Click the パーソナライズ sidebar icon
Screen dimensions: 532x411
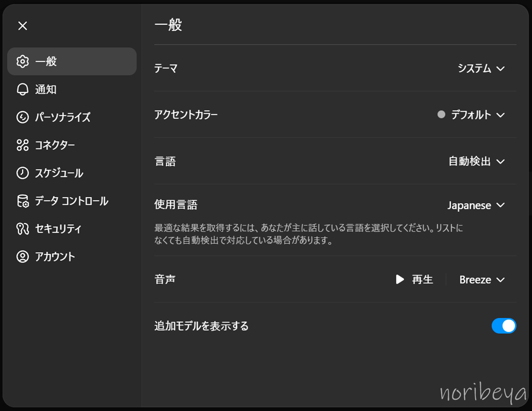(22, 117)
